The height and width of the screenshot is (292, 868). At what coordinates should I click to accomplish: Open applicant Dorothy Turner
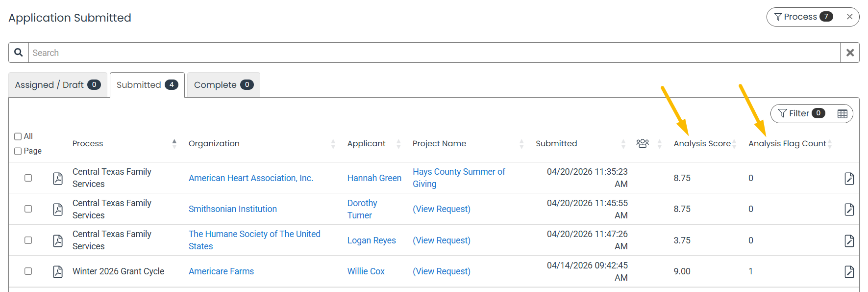pyautogui.click(x=362, y=209)
